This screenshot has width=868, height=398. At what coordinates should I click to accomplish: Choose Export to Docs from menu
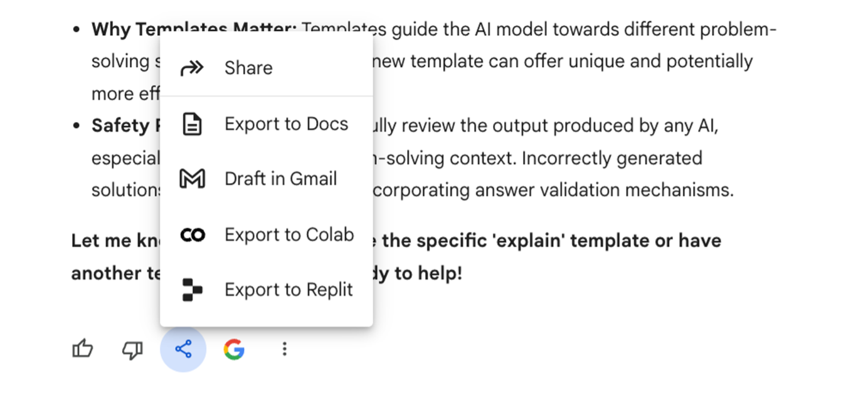pyautogui.click(x=267, y=123)
